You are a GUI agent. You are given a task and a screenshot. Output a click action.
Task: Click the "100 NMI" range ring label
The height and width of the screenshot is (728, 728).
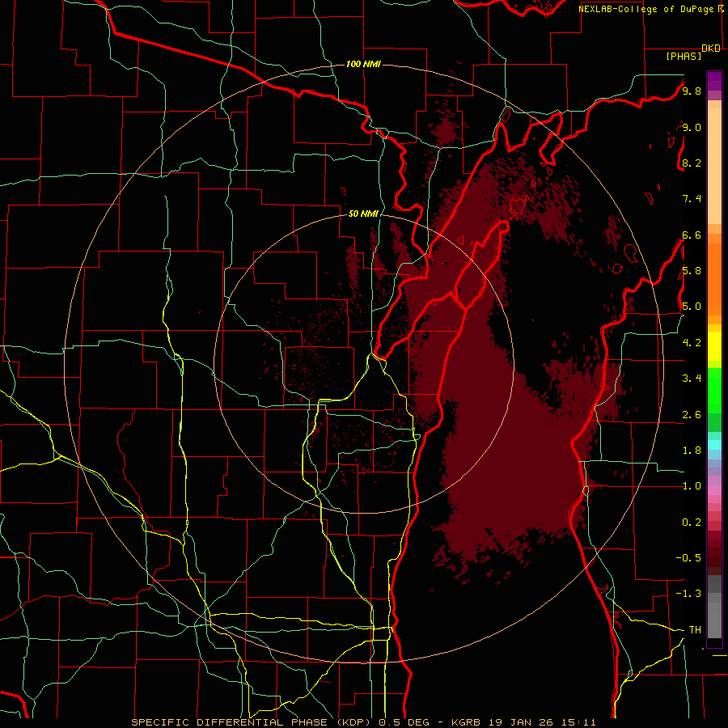tap(363, 64)
